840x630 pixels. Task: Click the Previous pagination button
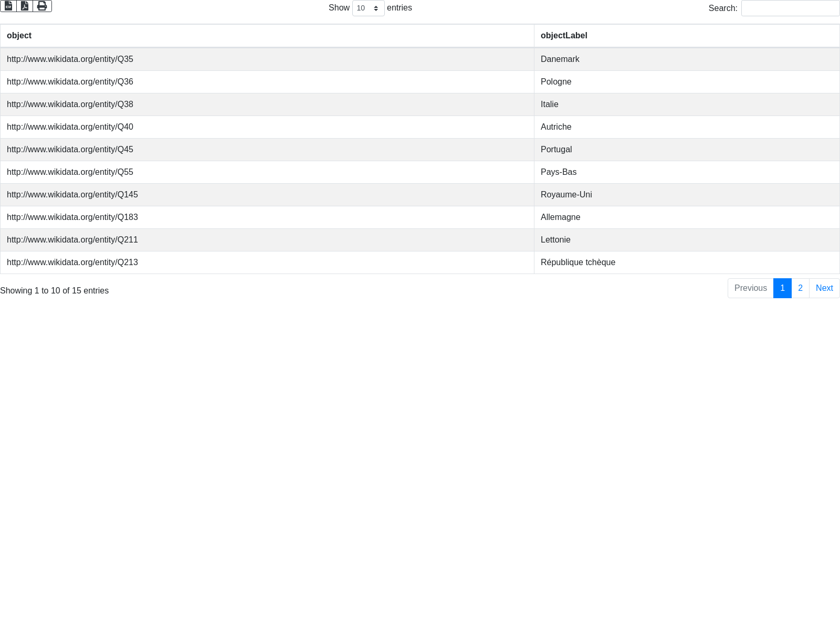coord(750,288)
